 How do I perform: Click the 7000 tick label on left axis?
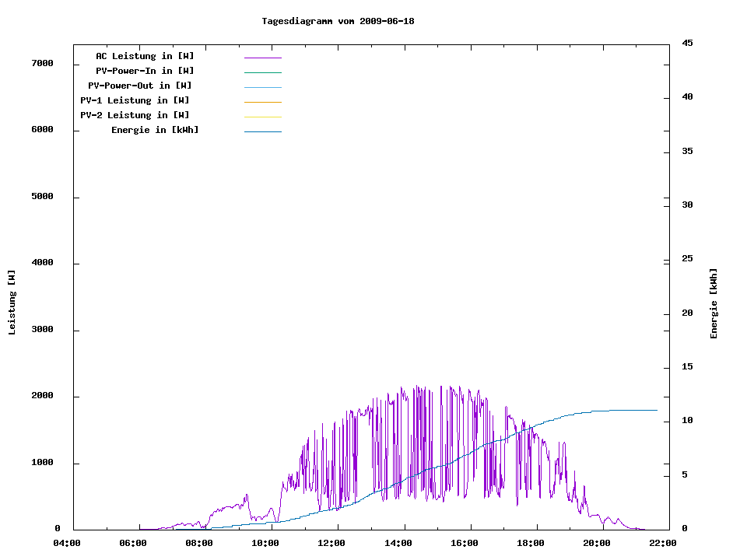(x=41, y=64)
